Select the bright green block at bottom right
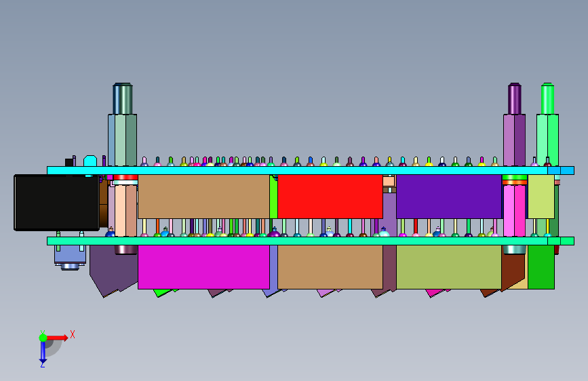This screenshot has height=381, width=588. pyautogui.click(x=541, y=267)
